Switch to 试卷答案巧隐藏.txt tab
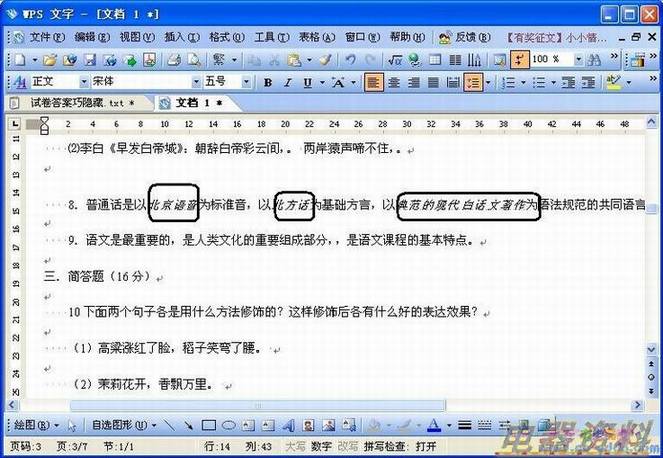The image size is (663, 458). [x=82, y=102]
